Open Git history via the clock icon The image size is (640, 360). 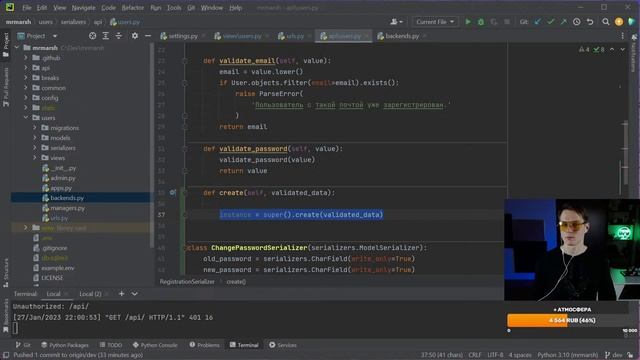tap(576, 22)
